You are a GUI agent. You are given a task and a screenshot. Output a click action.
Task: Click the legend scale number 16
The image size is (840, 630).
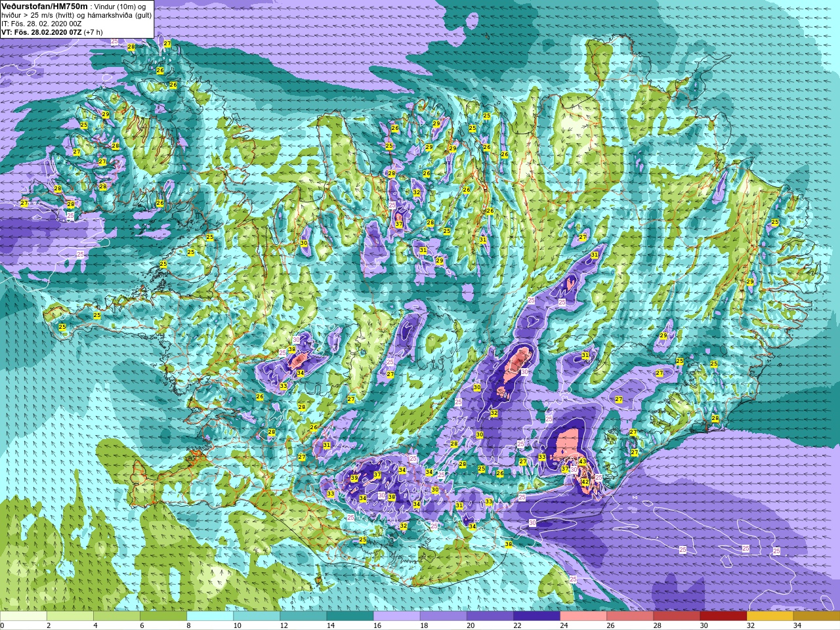[x=377, y=625]
